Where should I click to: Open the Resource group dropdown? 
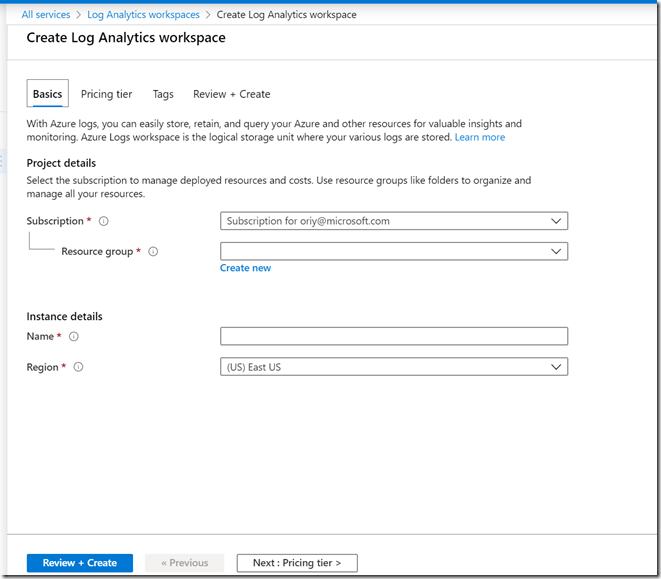coord(394,251)
